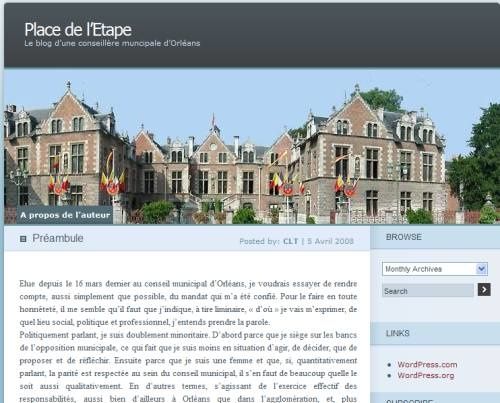Click the BROWSE sidebar heading

click(404, 237)
